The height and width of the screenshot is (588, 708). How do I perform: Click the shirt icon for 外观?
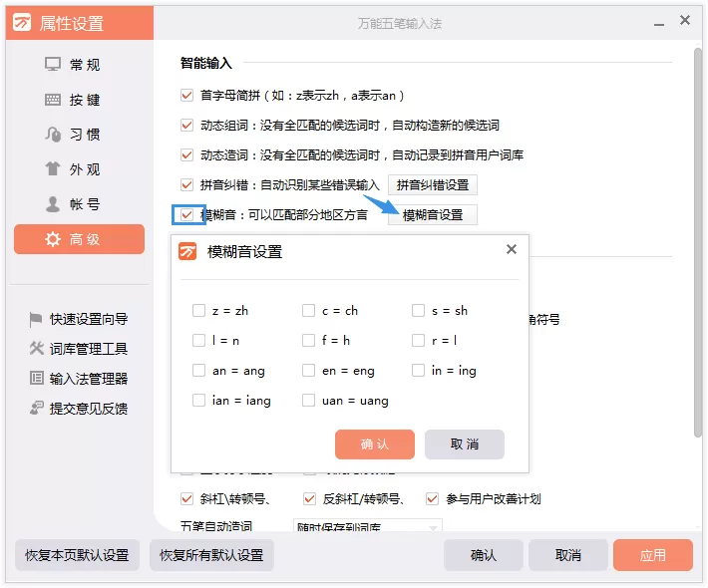[x=53, y=168]
